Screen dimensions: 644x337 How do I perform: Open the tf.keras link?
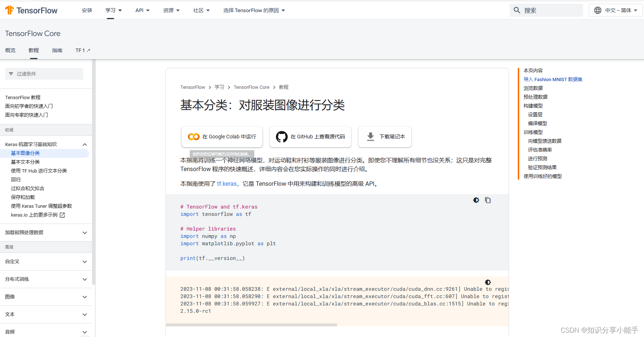pos(227,184)
